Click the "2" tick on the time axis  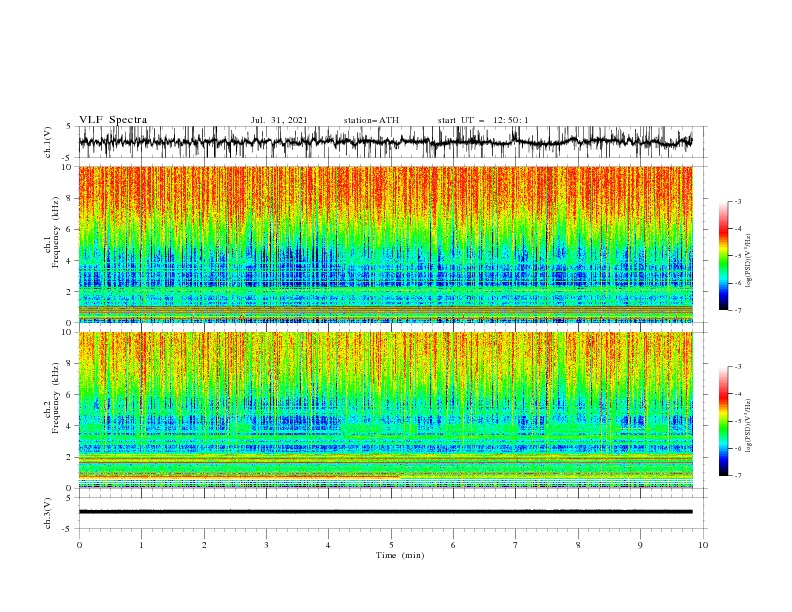(204, 545)
